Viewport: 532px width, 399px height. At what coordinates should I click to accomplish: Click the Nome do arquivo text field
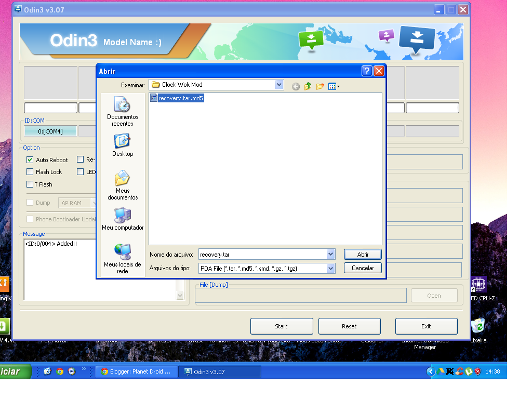pyautogui.click(x=262, y=255)
